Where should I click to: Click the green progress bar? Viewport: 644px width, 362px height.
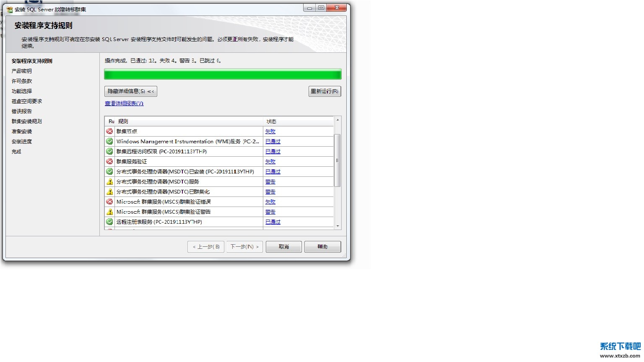(x=223, y=75)
